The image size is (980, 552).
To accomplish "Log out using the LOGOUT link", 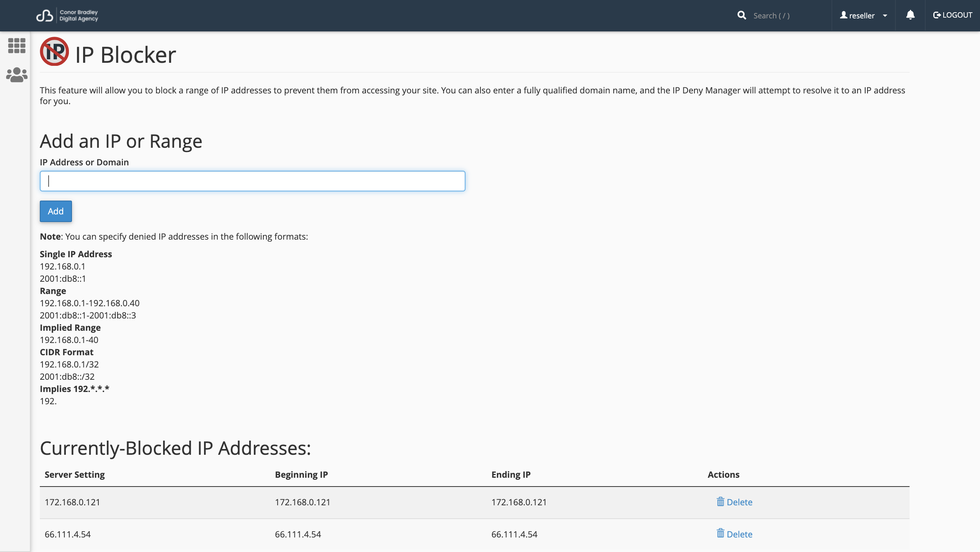I will (x=952, y=15).
